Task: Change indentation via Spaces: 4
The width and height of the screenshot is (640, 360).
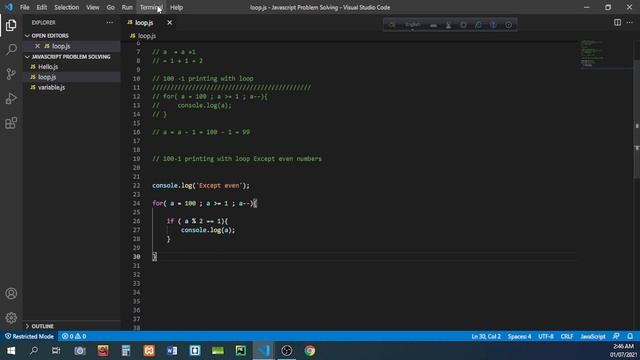Action: pos(519,336)
